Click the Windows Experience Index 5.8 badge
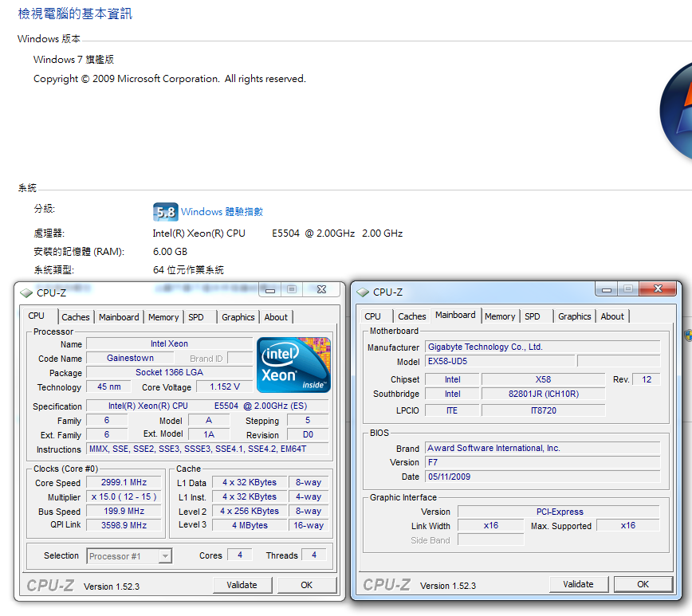The width and height of the screenshot is (692, 616). click(x=166, y=212)
